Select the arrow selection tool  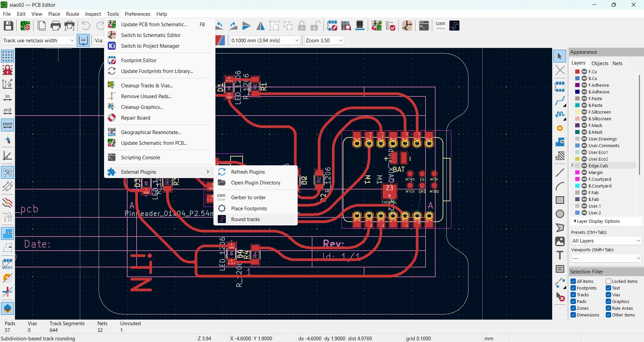pos(559,56)
